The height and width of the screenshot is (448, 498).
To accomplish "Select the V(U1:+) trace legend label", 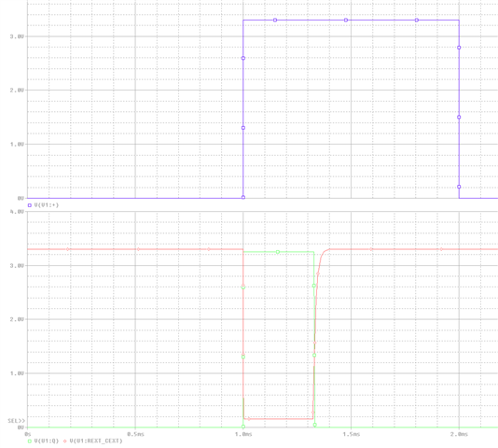I will pos(47,205).
